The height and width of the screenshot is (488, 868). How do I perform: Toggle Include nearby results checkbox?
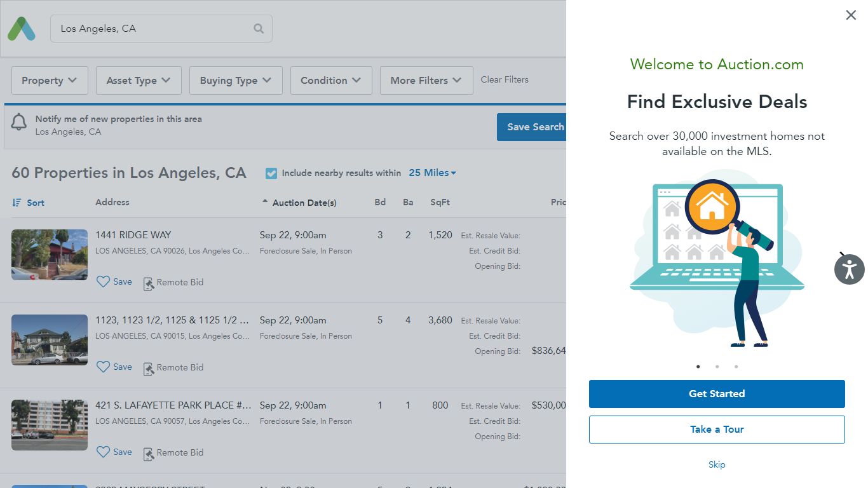coord(271,173)
